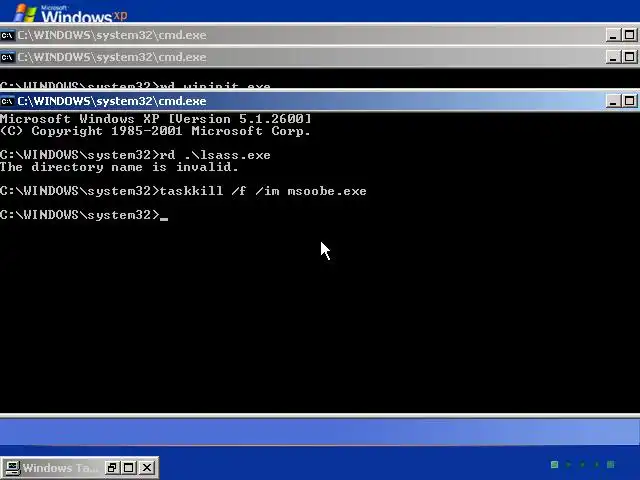Viewport: 640px width, 480px height.
Task: Click "The directory name is invalid." message
Action: pyautogui.click(x=119, y=167)
